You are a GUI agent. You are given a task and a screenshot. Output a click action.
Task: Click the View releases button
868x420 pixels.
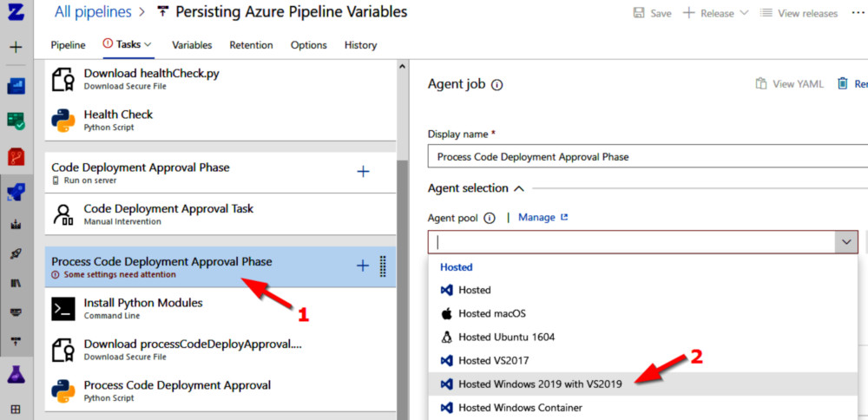pyautogui.click(x=799, y=13)
